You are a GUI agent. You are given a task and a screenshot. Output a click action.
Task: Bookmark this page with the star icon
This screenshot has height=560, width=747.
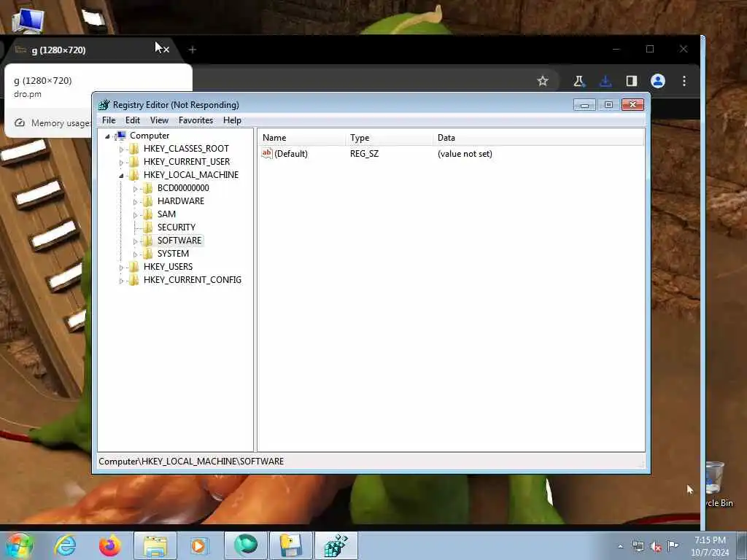click(543, 81)
